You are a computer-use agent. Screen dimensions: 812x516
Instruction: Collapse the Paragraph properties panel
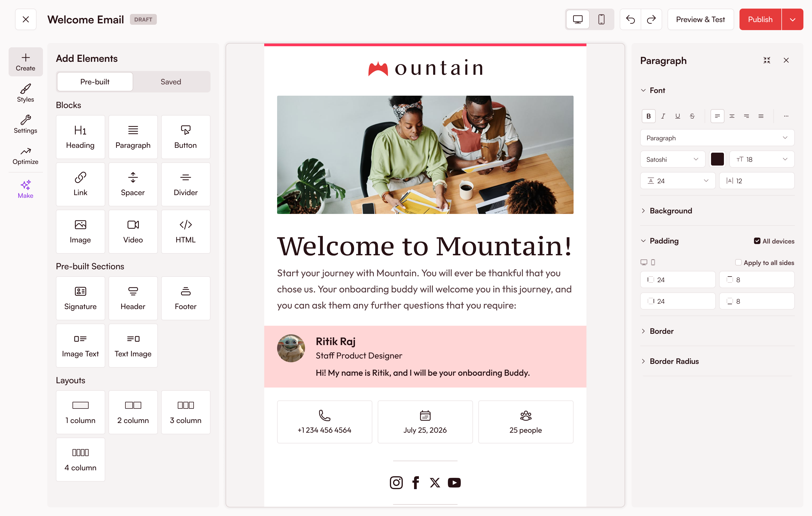click(766, 60)
